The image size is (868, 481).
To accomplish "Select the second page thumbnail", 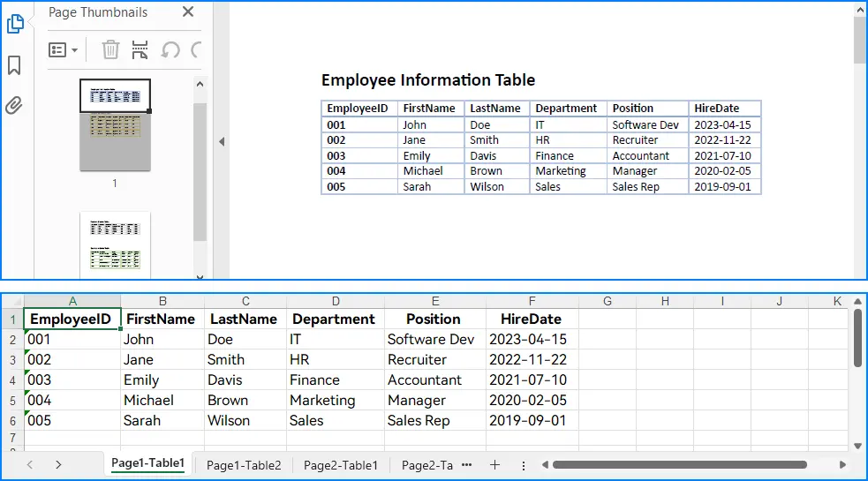I will click(x=115, y=244).
